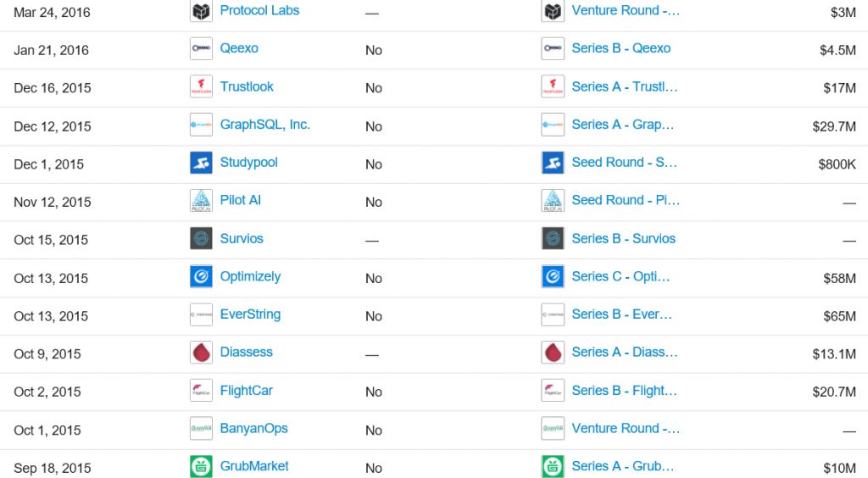Open Series A - Trustl… funding round
The image size is (868, 478).
pyautogui.click(x=625, y=86)
